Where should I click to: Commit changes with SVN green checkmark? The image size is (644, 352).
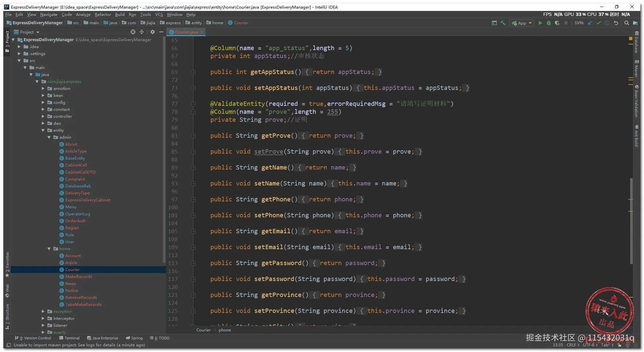599,23
